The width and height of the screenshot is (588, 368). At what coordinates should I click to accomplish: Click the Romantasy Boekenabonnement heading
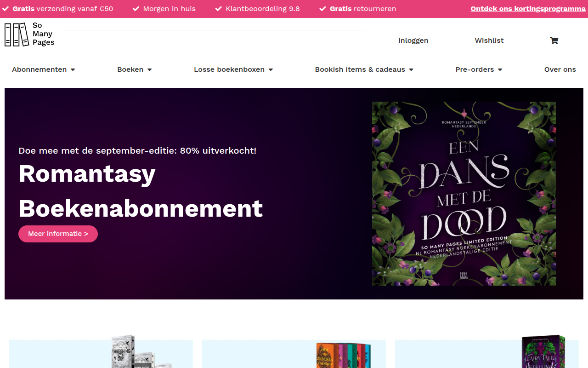tap(141, 191)
